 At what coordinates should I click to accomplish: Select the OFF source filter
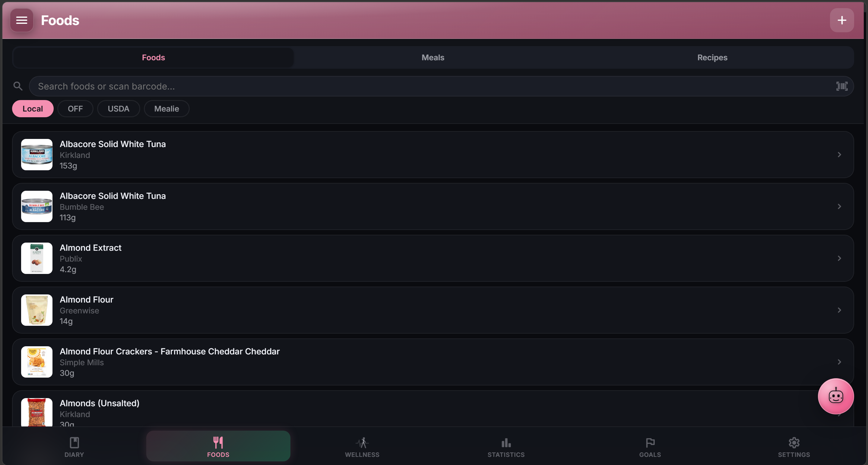point(75,109)
